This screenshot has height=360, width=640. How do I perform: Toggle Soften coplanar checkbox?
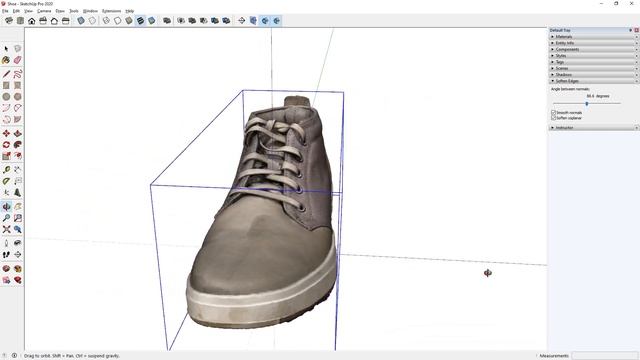click(x=553, y=118)
